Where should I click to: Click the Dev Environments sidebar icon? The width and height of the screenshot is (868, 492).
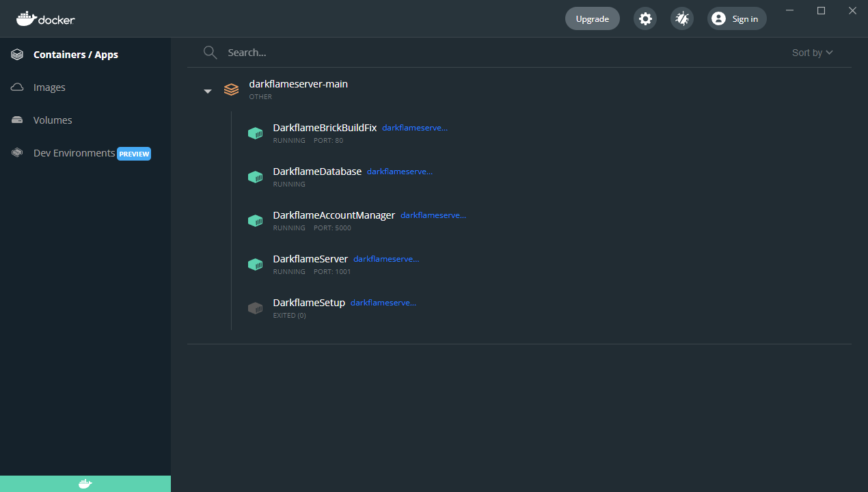[16, 152]
